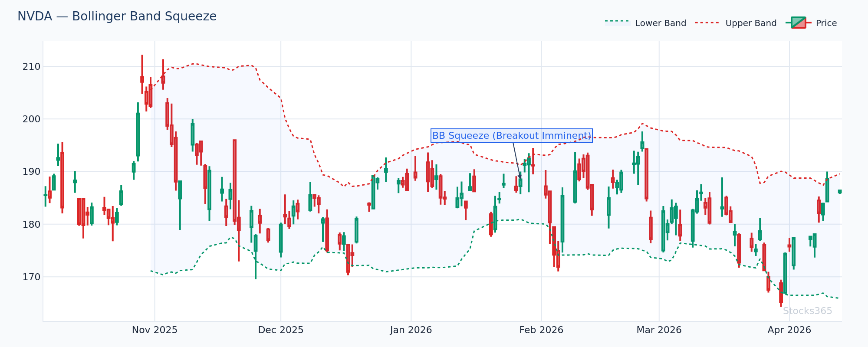
Task: Toggle the Upper Band legend entry
Action: [x=736, y=23]
